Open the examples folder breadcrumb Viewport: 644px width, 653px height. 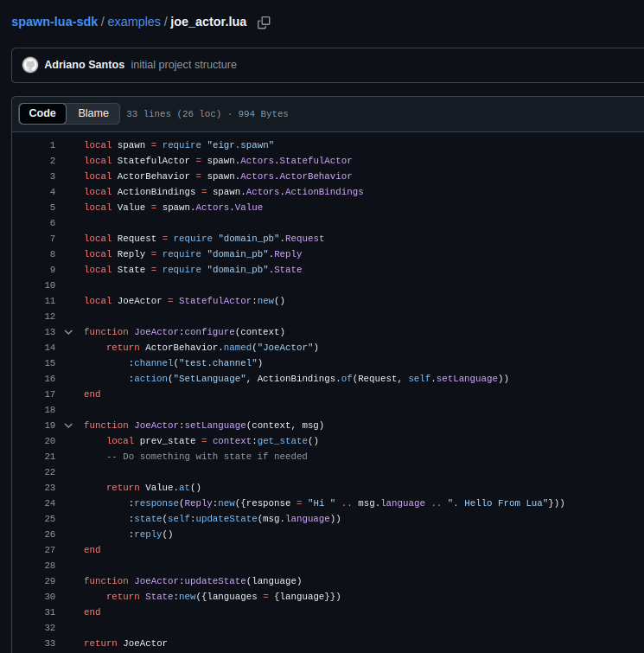pos(134,22)
